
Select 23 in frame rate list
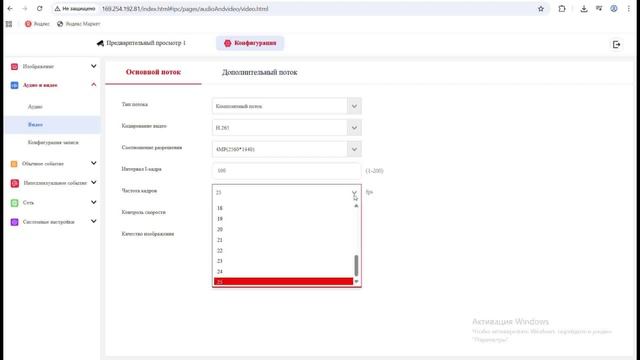coord(283,261)
